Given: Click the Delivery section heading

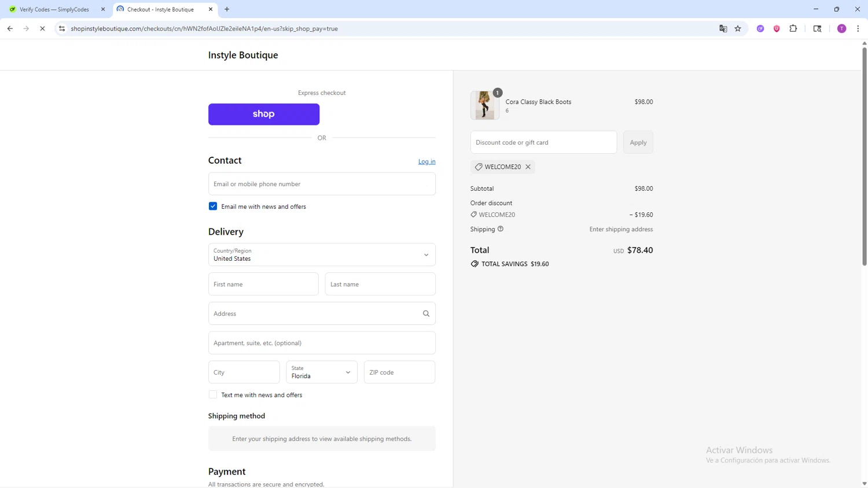Looking at the screenshot, I should coord(226,231).
